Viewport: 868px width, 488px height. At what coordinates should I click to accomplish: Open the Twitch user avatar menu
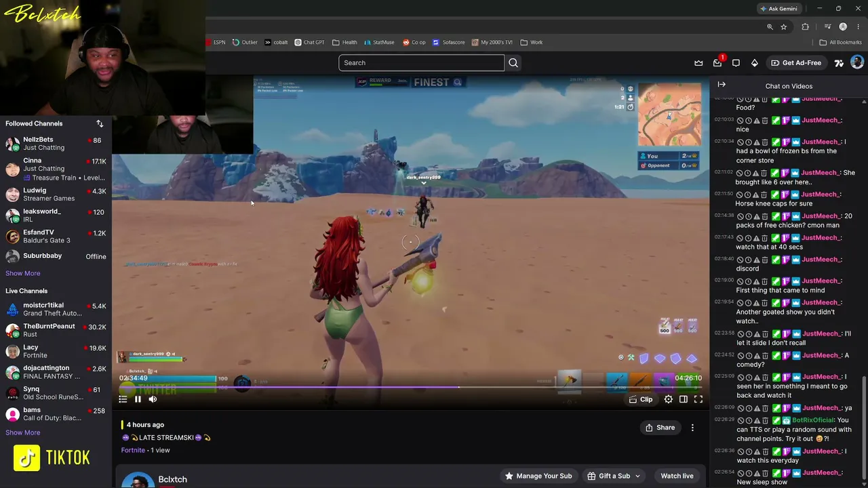pos(857,63)
